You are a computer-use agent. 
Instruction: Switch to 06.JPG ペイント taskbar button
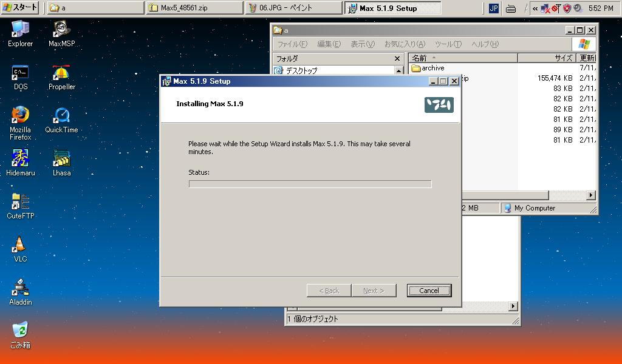point(293,8)
